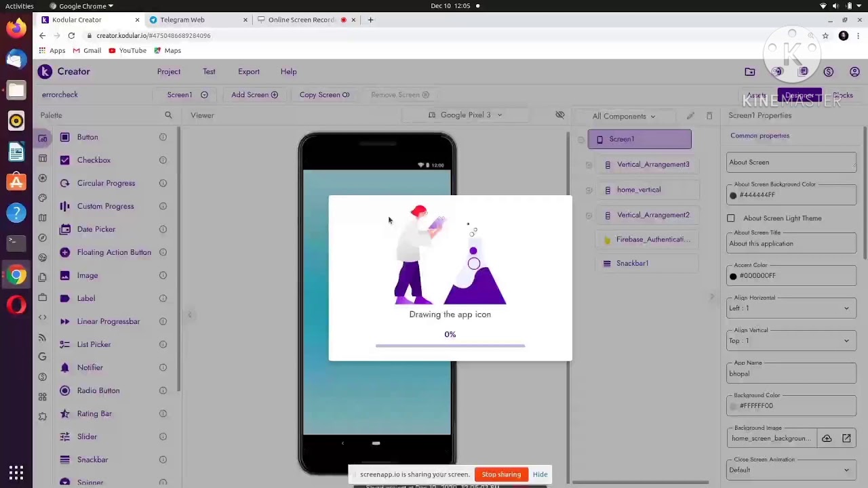Viewport: 868px width, 488px height.
Task: Show info for Radio Button component
Action: 163,390
